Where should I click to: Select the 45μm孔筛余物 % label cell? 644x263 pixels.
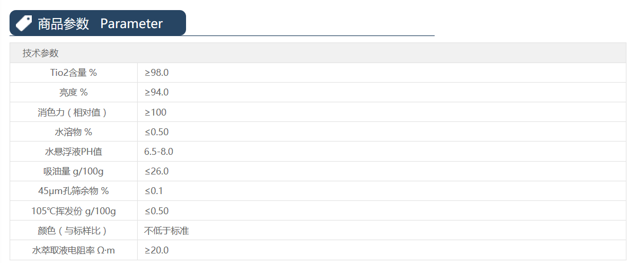pyautogui.click(x=74, y=191)
